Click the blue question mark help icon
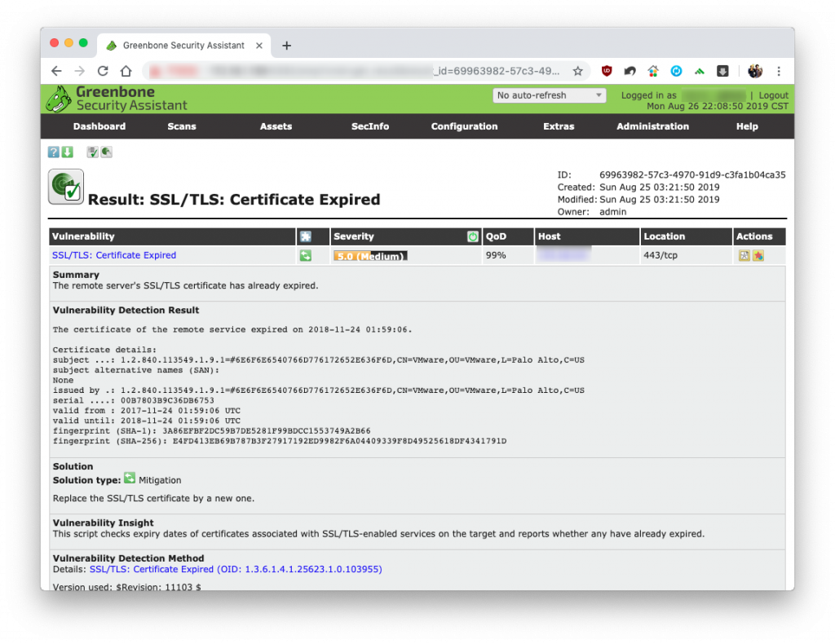The image size is (835, 644). point(53,152)
